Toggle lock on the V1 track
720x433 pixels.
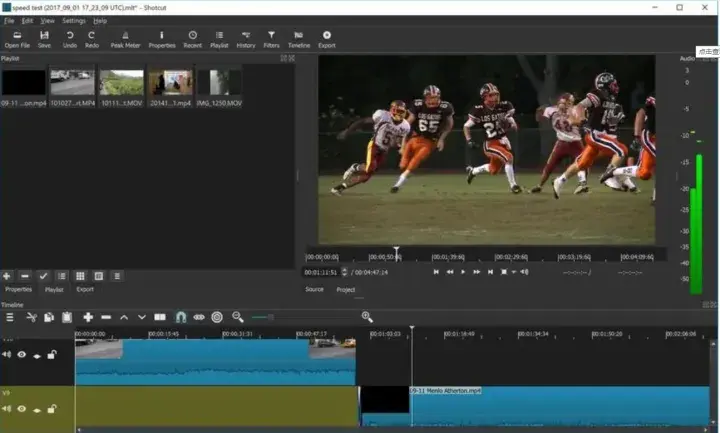click(51, 408)
